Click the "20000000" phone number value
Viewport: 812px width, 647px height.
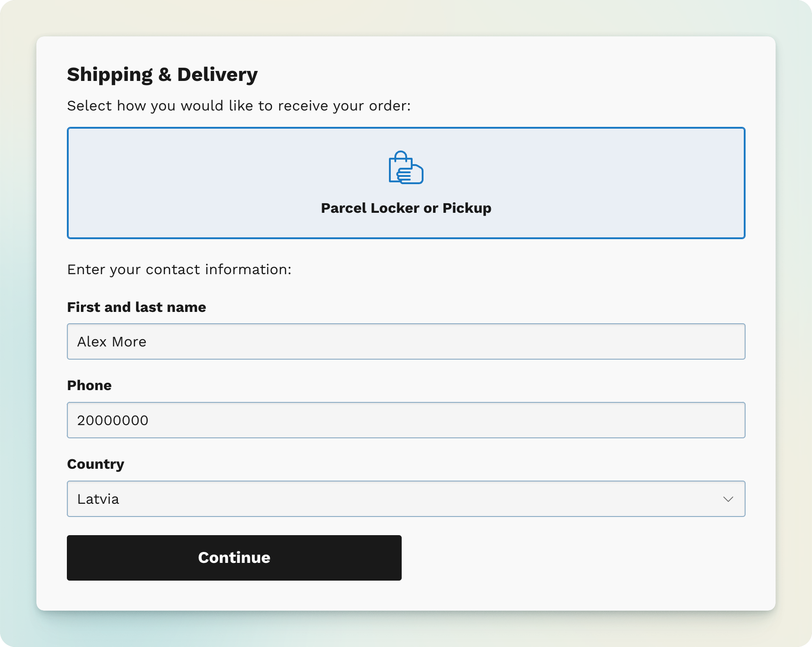pos(112,420)
